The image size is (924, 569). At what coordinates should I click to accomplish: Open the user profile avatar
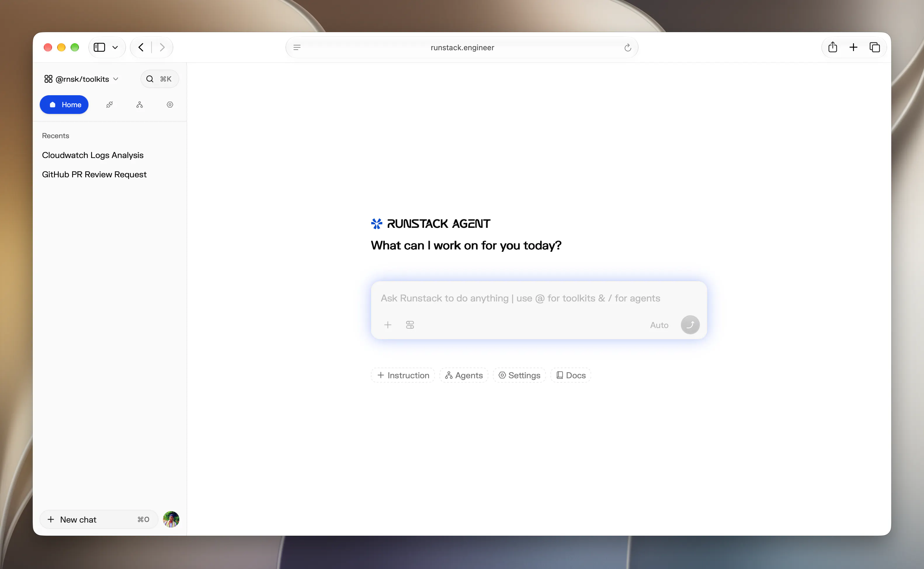click(171, 519)
